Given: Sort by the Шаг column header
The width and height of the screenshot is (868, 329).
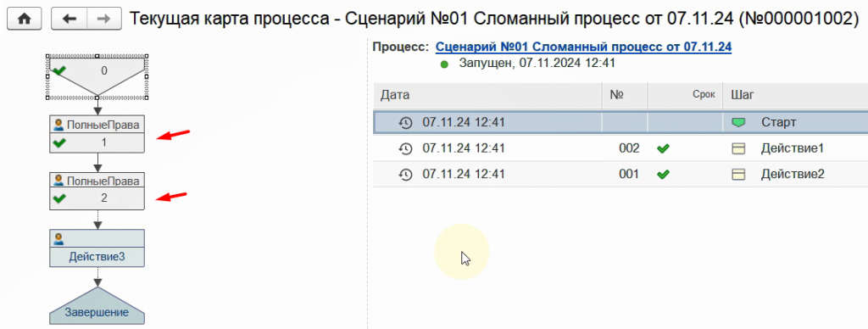Looking at the screenshot, I should point(795,95).
